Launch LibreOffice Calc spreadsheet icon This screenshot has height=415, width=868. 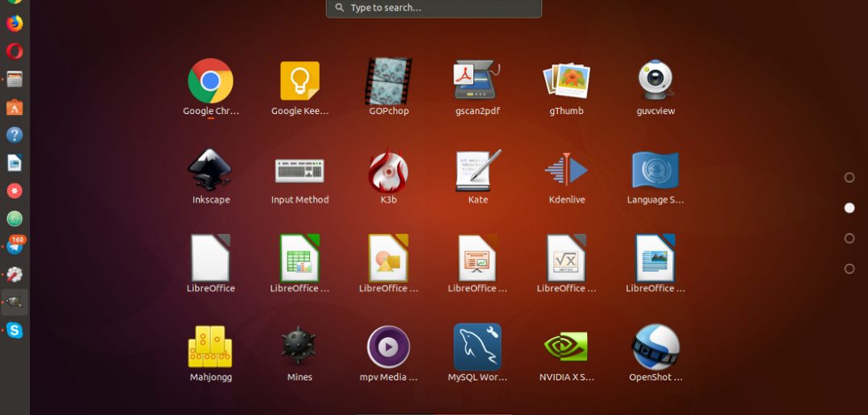click(x=300, y=258)
